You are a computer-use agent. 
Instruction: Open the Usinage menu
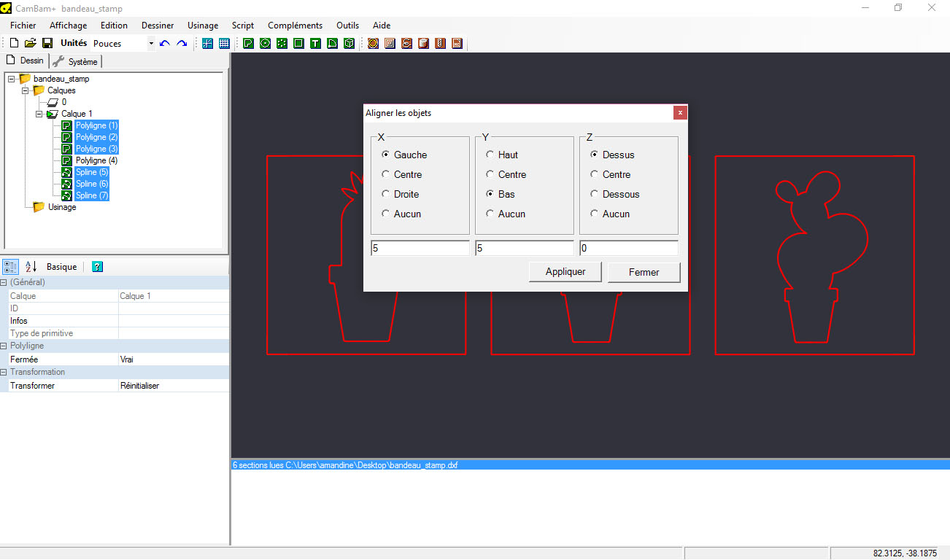203,26
